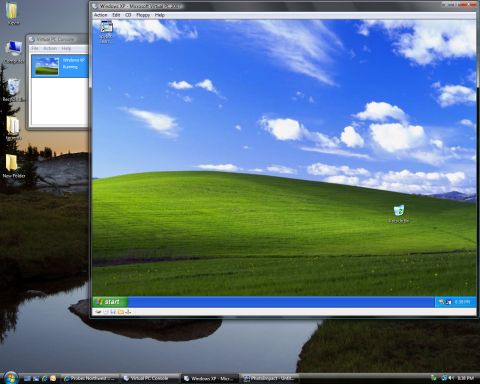Screen dimensions: 480x384
Task: Open the Help menu in the Windows XP VM window
Action: (x=160, y=15)
